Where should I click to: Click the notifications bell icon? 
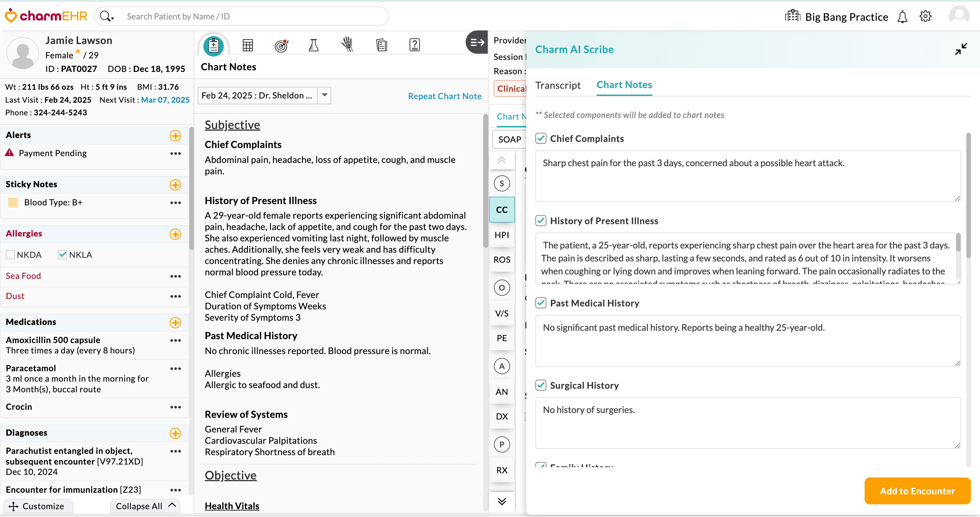pyautogui.click(x=903, y=17)
